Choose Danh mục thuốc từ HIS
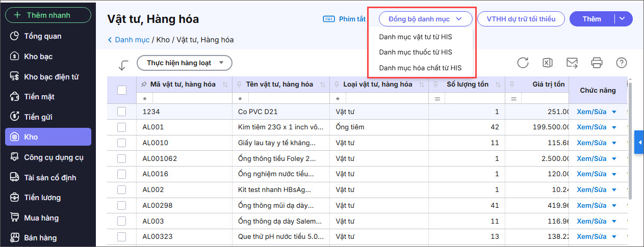644x247 pixels. click(415, 52)
